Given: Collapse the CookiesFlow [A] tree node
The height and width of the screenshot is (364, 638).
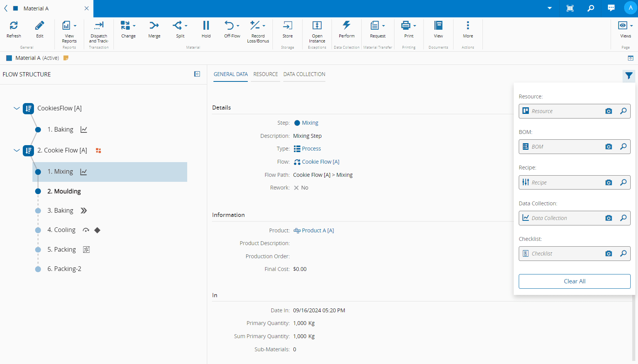Looking at the screenshot, I should click(17, 108).
